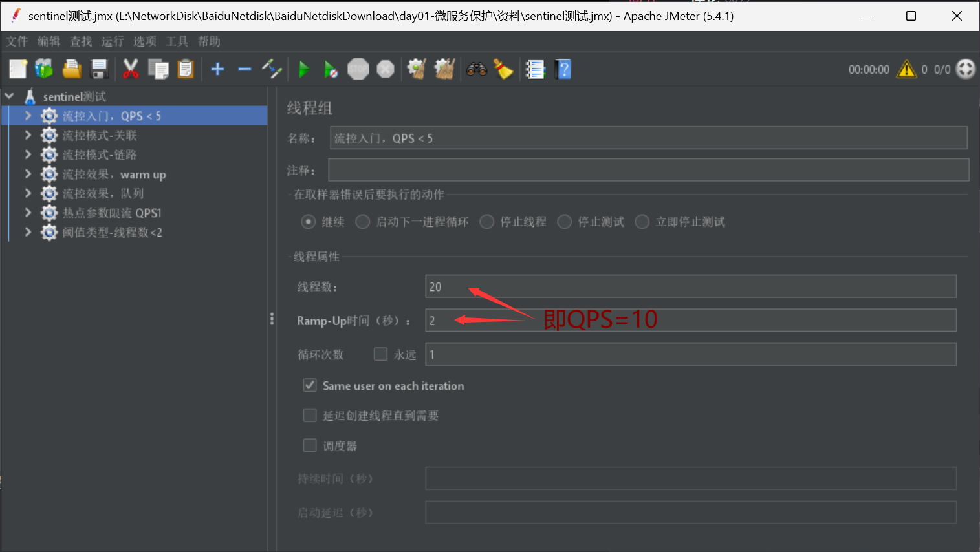Viewport: 980px width, 552px height.
Task: Enable 延迟创建线程直到需要 checkbox
Action: (x=310, y=415)
